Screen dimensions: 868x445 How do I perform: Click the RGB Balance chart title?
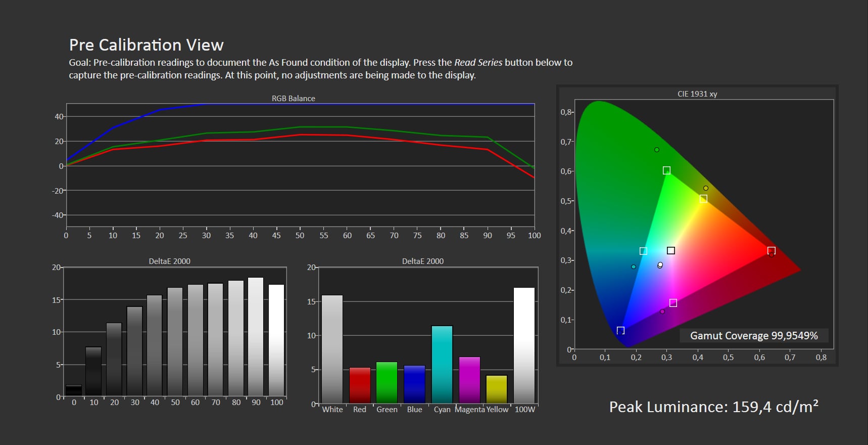pos(293,99)
